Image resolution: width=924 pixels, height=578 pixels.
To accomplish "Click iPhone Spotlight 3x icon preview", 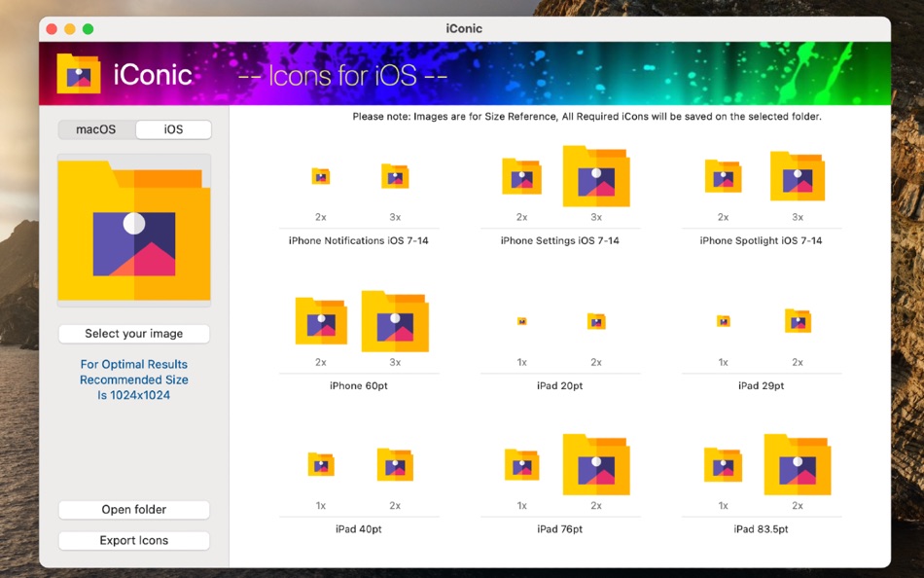I will click(x=798, y=176).
